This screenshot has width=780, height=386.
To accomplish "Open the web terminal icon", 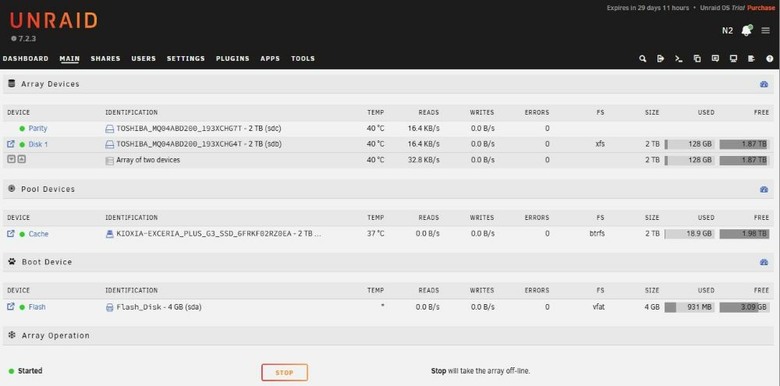I will click(x=679, y=59).
